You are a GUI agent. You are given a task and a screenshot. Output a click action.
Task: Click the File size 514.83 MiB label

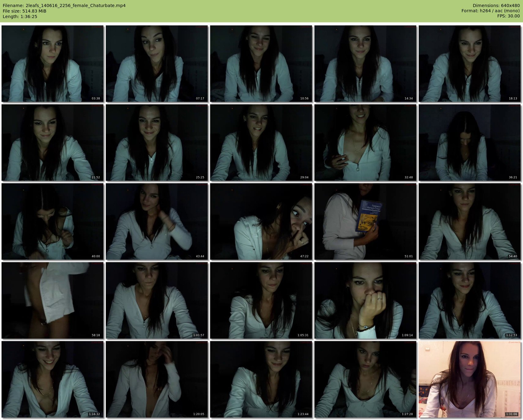point(24,11)
